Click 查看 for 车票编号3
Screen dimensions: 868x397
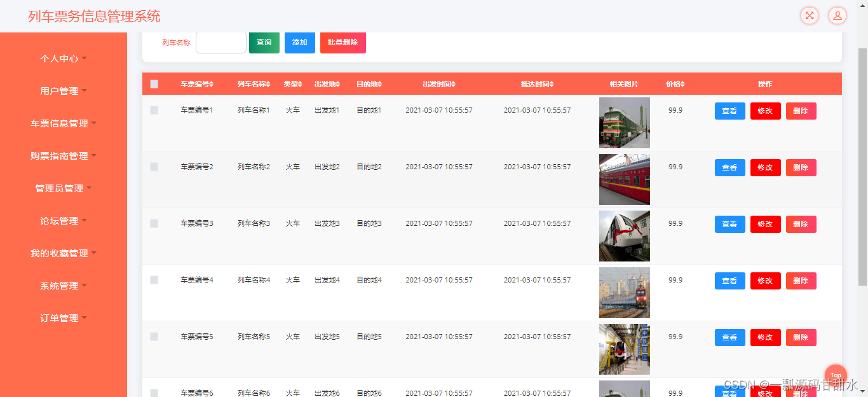click(730, 225)
